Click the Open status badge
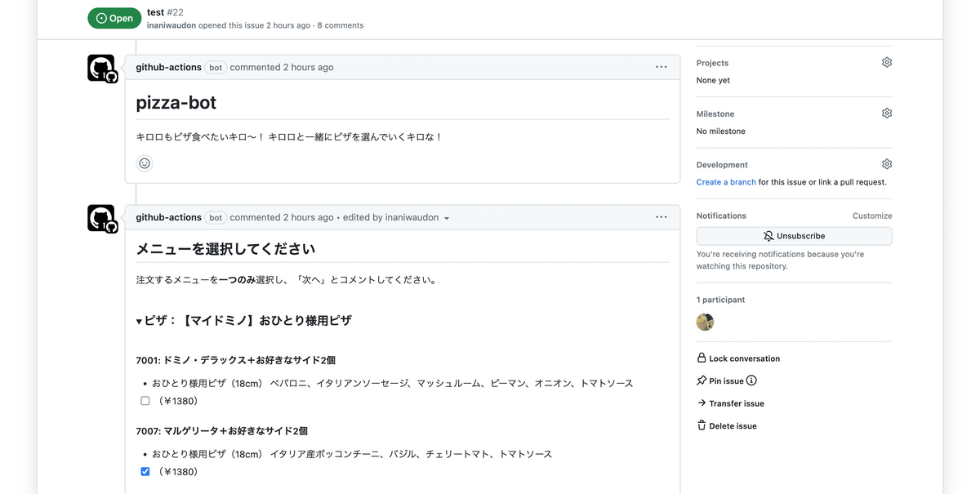 tap(114, 18)
